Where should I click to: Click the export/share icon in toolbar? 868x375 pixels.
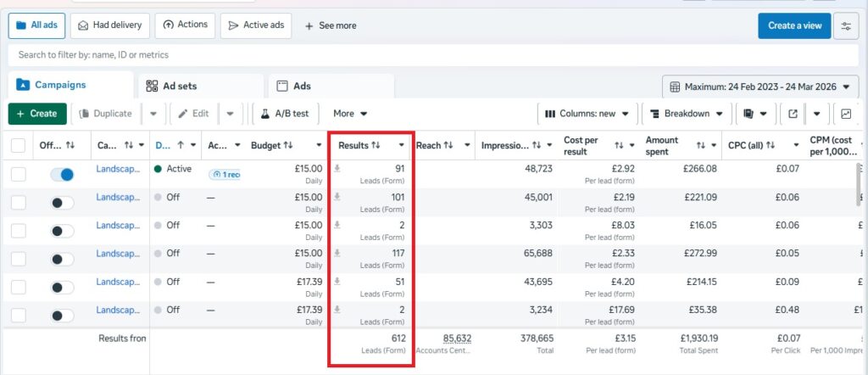793,114
